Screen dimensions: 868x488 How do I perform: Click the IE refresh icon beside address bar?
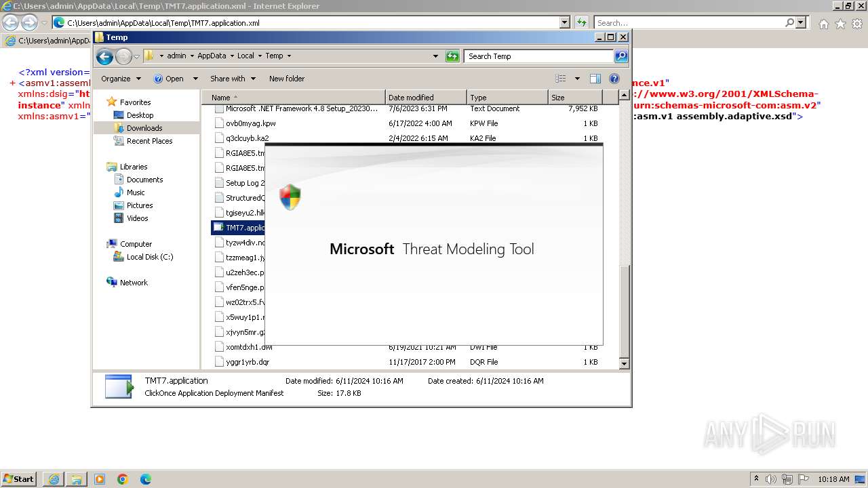[581, 22]
